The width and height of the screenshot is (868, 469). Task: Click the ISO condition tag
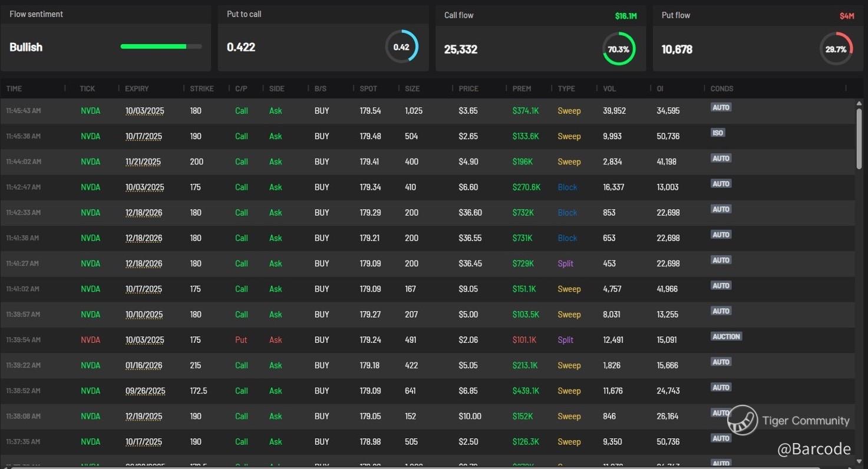pos(718,133)
